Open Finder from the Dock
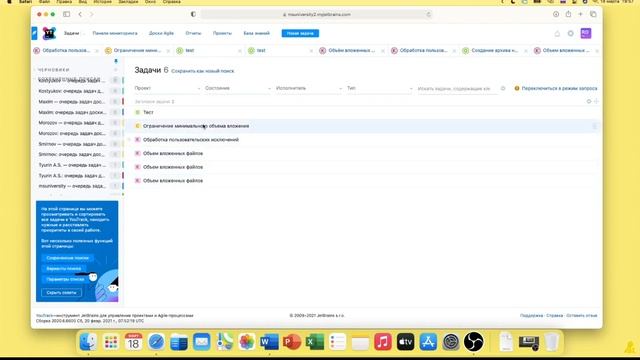The width and height of the screenshot is (640, 360). point(88,342)
